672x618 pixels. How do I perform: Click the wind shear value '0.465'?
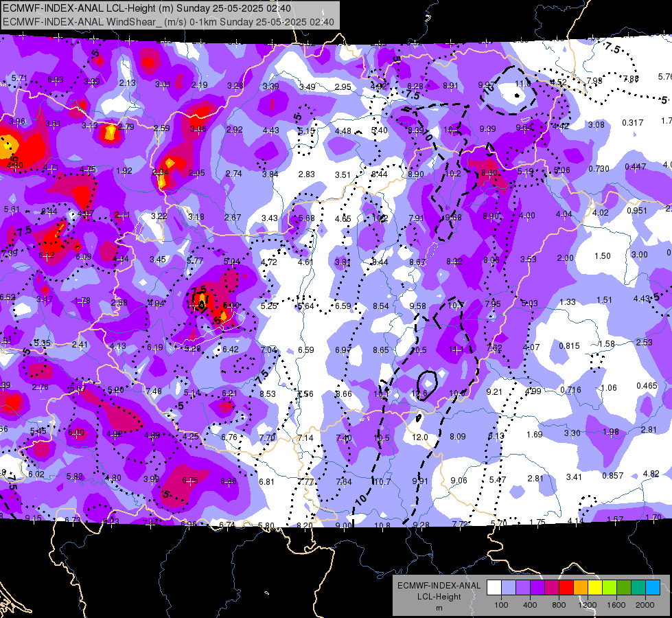tap(647, 386)
